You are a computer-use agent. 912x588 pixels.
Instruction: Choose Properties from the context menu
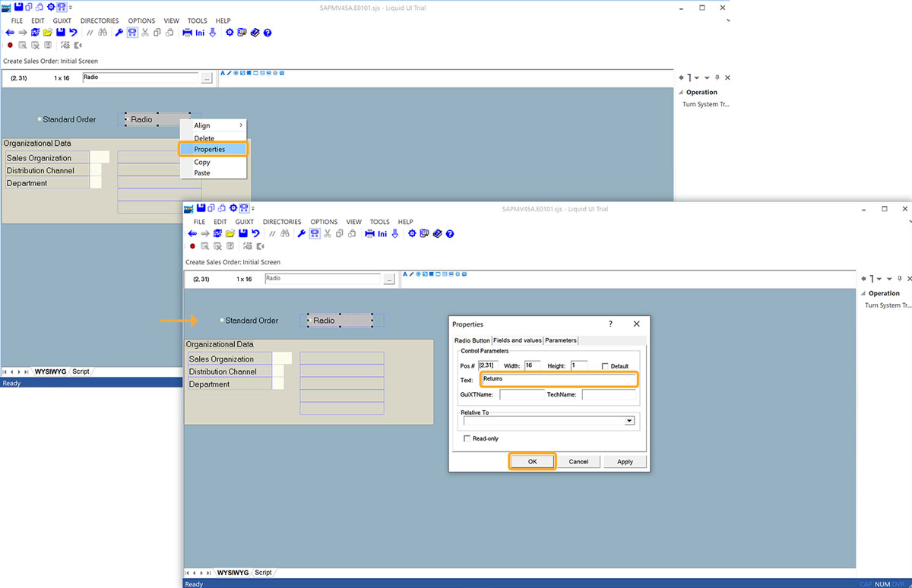tap(214, 149)
